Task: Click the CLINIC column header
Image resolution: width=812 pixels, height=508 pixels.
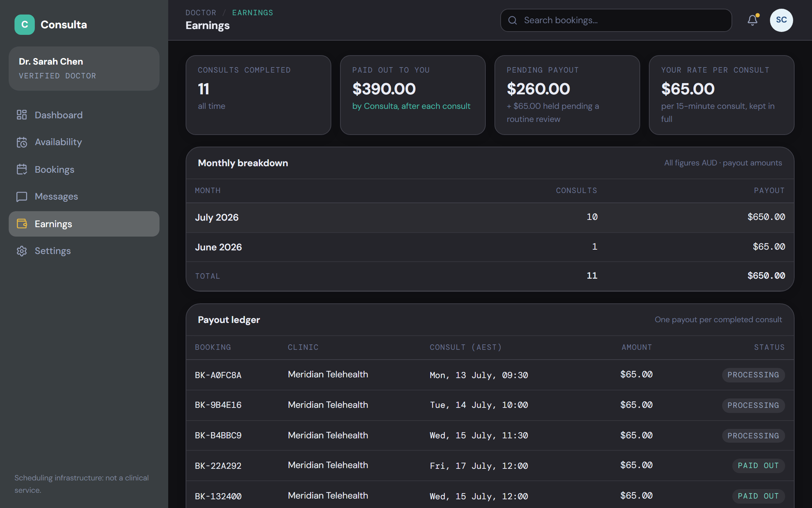Action: pos(303,347)
